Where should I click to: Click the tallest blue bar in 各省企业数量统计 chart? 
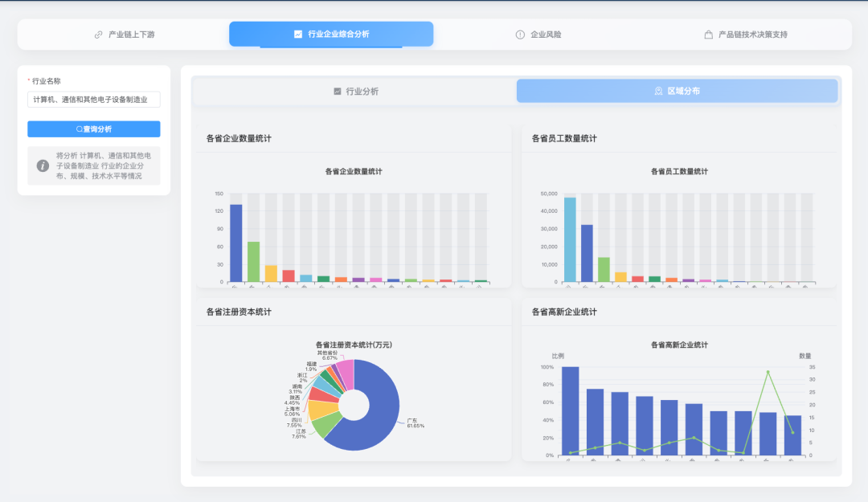tap(235, 243)
